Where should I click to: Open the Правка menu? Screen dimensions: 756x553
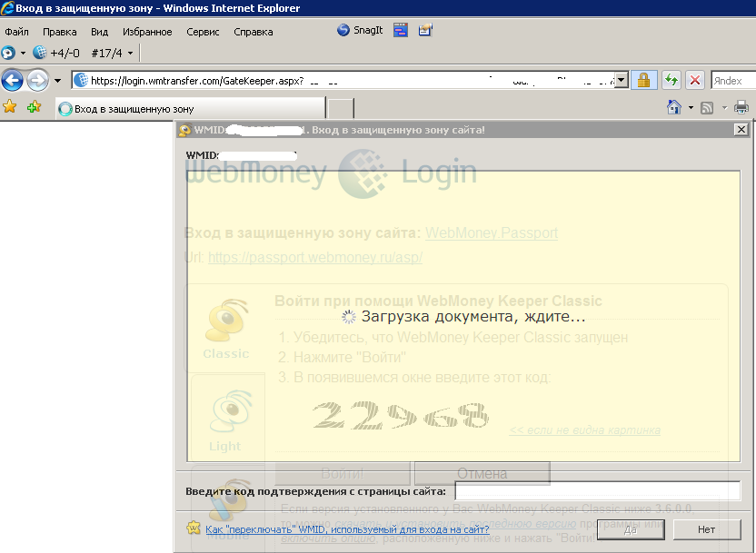point(59,32)
